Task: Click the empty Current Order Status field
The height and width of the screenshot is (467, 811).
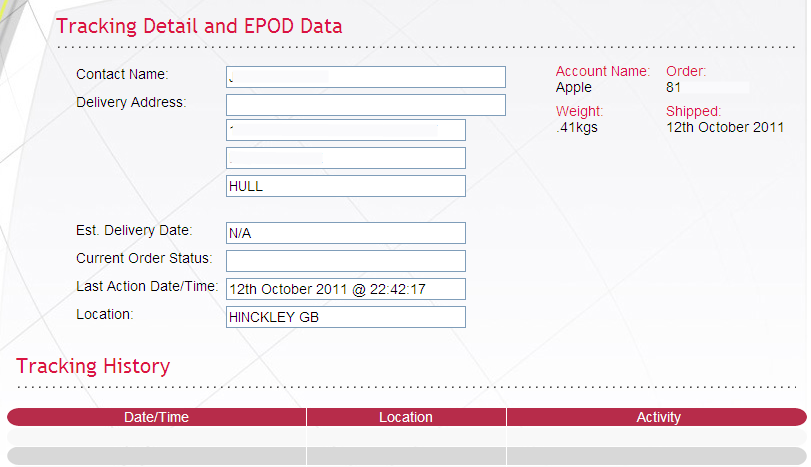Action: [x=346, y=261]
